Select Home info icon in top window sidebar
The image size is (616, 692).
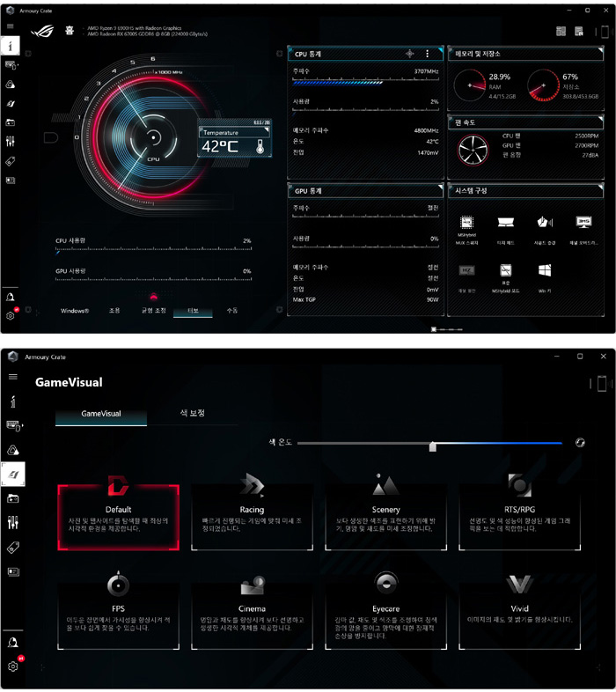[x=11, y=46]
